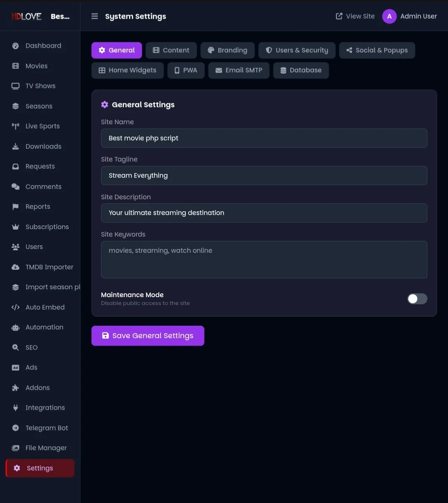This screenshot has height=503, width=448.
Task: Click the SEO magnifier icon
Action: click(15, 347)
